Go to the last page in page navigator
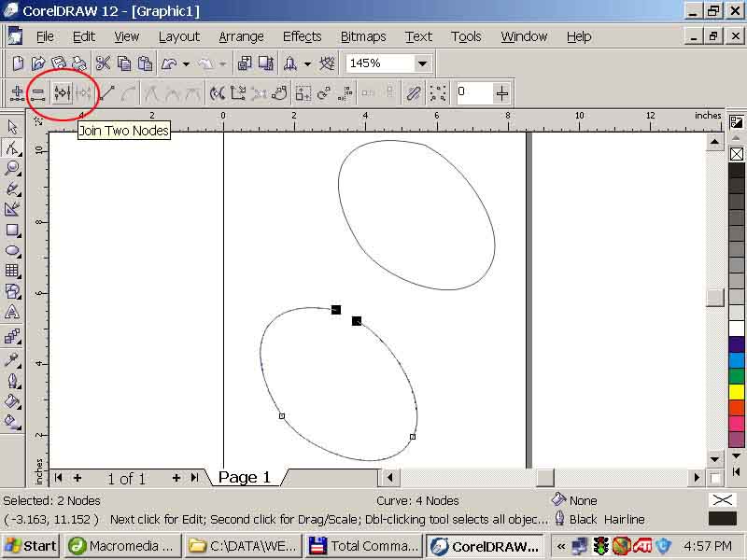Image resolution: width=747 pixels, height=560 pixels. (194, 478)
